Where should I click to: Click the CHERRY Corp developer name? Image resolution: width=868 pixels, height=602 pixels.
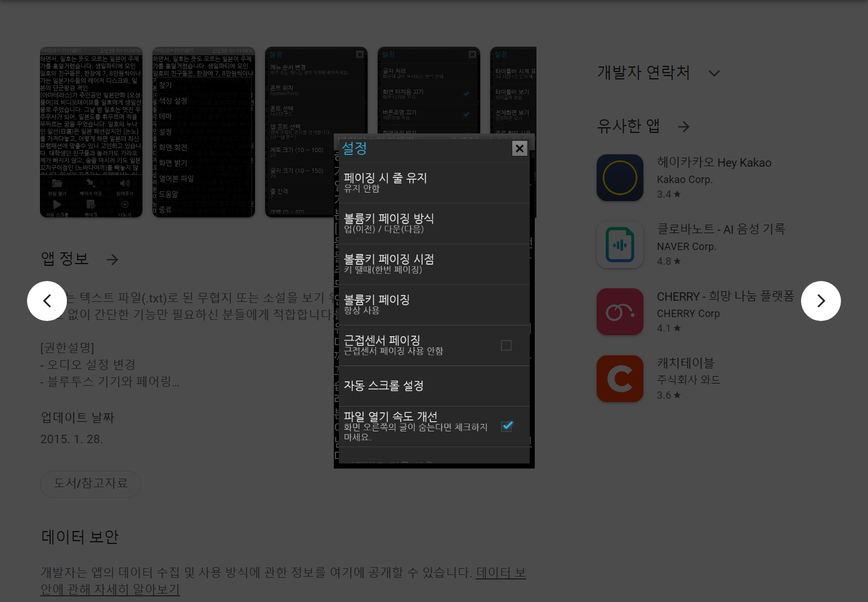[x=688, y=314]
